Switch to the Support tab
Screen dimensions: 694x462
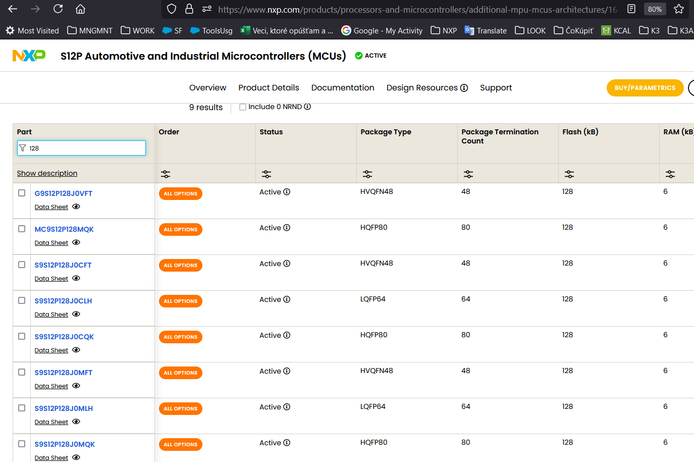tap(496, 88)
